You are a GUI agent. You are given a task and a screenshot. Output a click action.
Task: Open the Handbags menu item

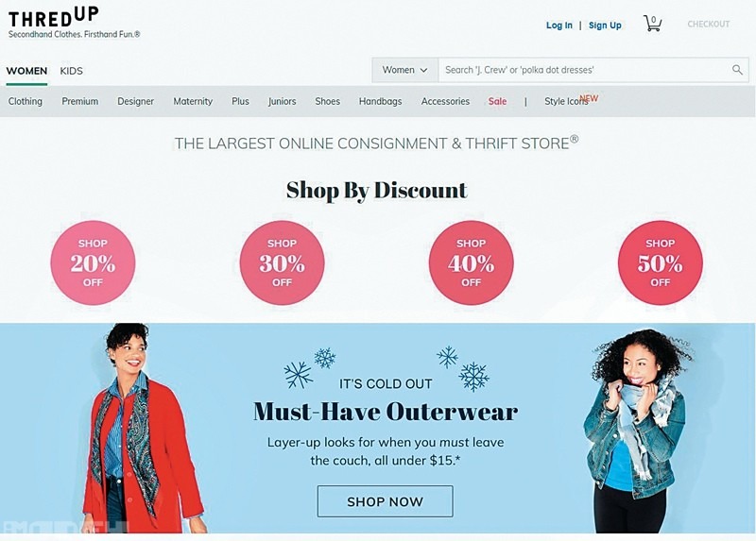coord(380,101)
